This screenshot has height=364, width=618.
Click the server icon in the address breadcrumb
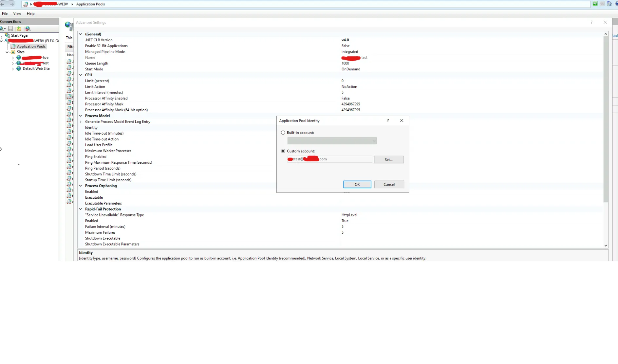tap(26, 4)
